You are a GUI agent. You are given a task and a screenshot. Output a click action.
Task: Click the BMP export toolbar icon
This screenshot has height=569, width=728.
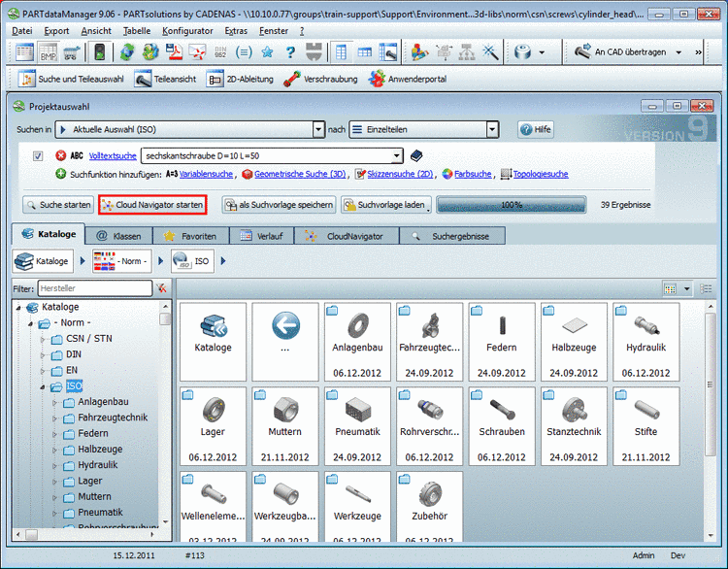pyautogui.click(x=49, y=52)
